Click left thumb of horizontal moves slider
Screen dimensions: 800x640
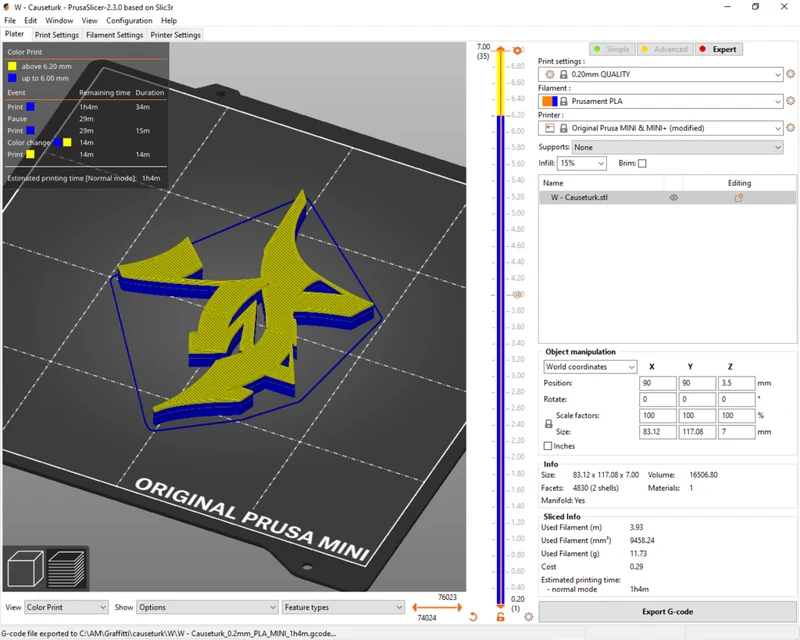click(415, 607)
